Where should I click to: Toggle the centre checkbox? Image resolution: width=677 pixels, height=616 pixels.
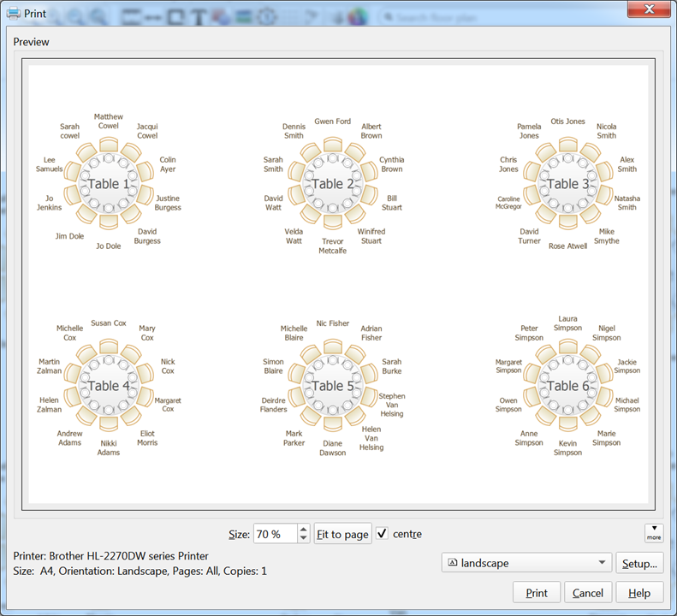pos(383,534)
